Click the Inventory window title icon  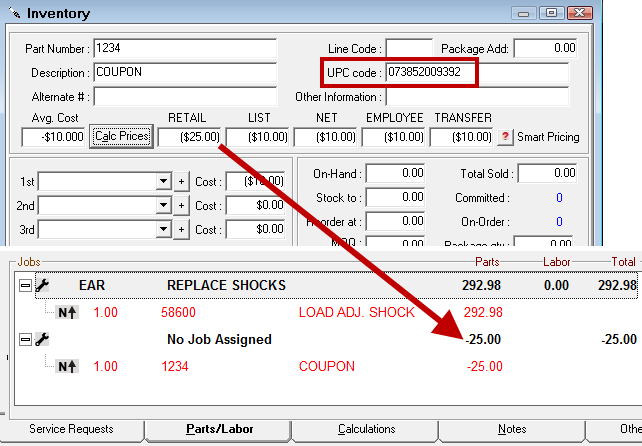pos(14,13)
